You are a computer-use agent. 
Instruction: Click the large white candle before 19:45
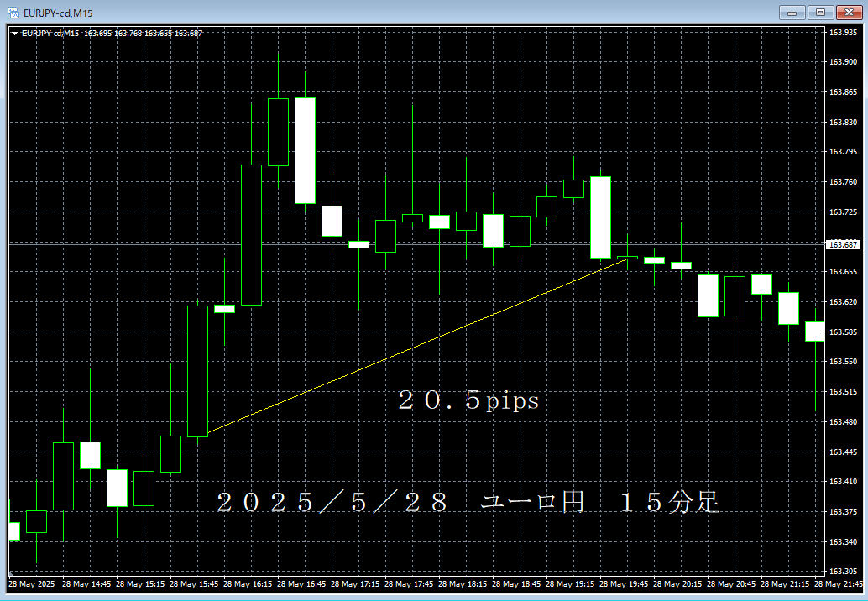click(600, 217)
